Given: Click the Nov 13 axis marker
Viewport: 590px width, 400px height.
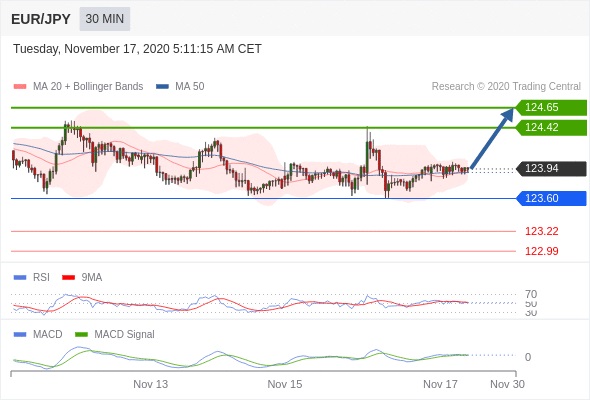Looking at the screenshot, I should coord(151,384).
